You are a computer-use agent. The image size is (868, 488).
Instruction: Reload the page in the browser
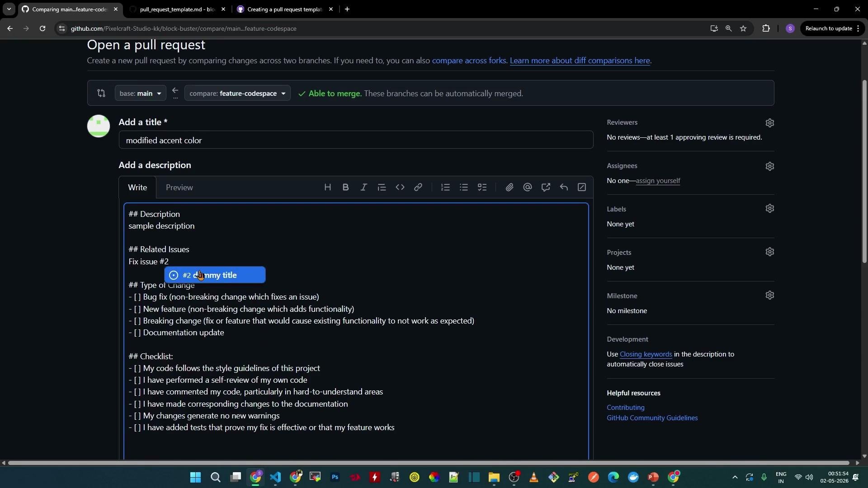pyautogui.click(x=42, y=28)
